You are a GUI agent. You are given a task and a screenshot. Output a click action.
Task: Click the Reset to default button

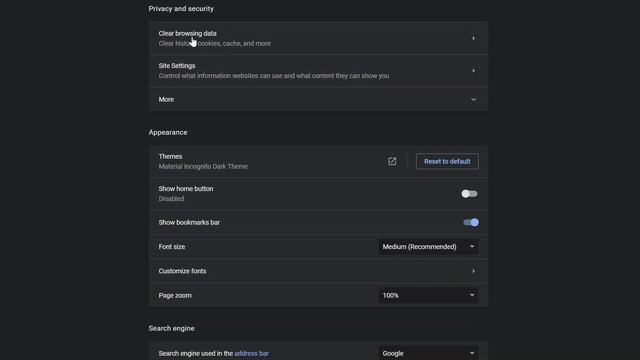pyautogui.click(x=447, y=161)
